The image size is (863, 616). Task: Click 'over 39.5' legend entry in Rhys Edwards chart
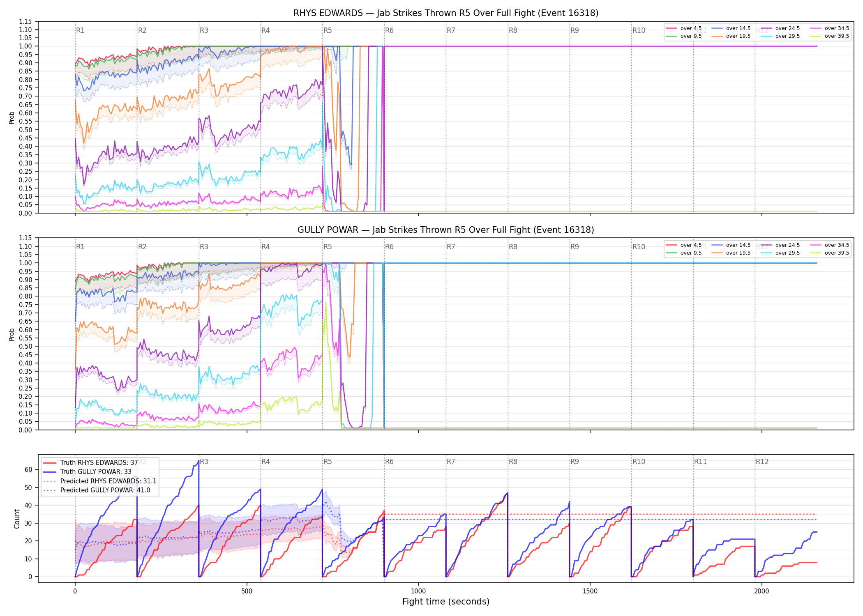(830, 36)
